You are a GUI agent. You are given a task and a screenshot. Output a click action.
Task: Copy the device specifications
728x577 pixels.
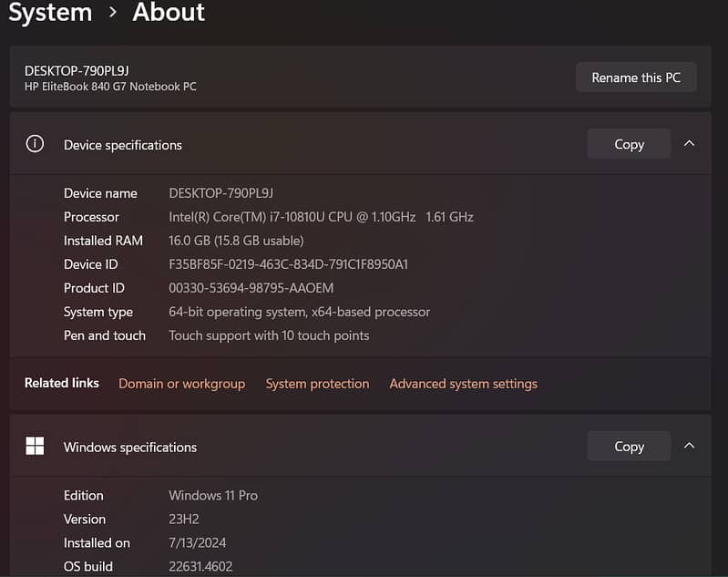point(629,144)
